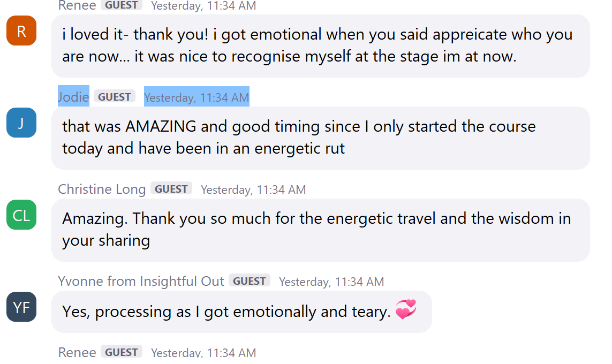Click the dark YF avatar for Yvonne
Screen dimensions: 612x364
click(21, 307)
